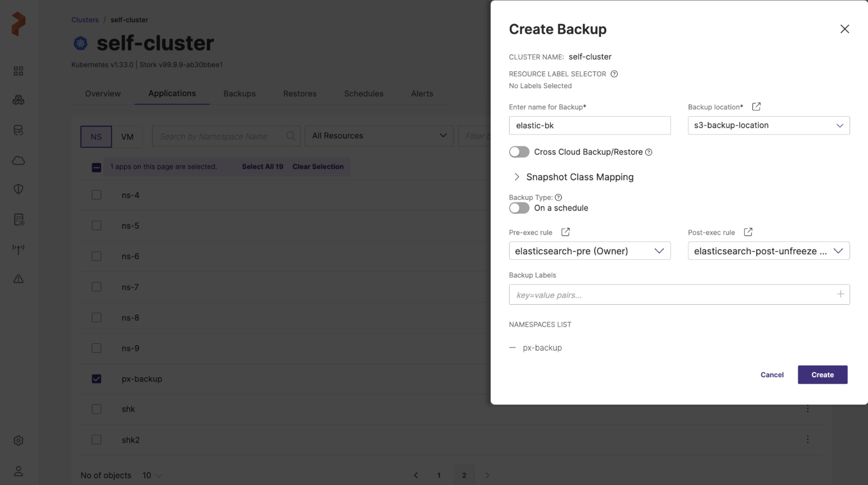Close the Create Backup panel
868x485 pixels.
click(844, 29)
